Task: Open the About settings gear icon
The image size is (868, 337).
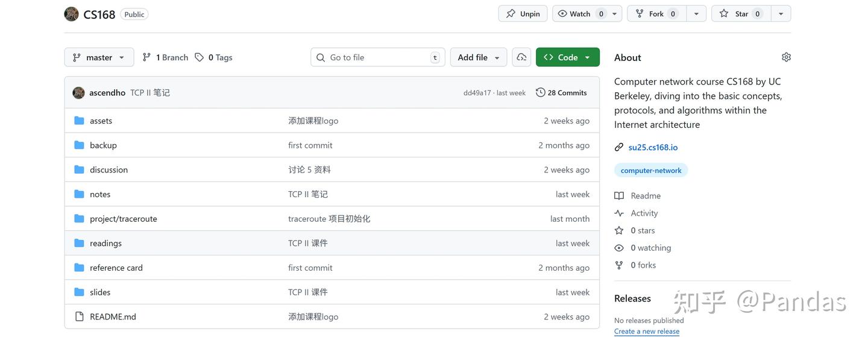Action: [x=786, y=57]
